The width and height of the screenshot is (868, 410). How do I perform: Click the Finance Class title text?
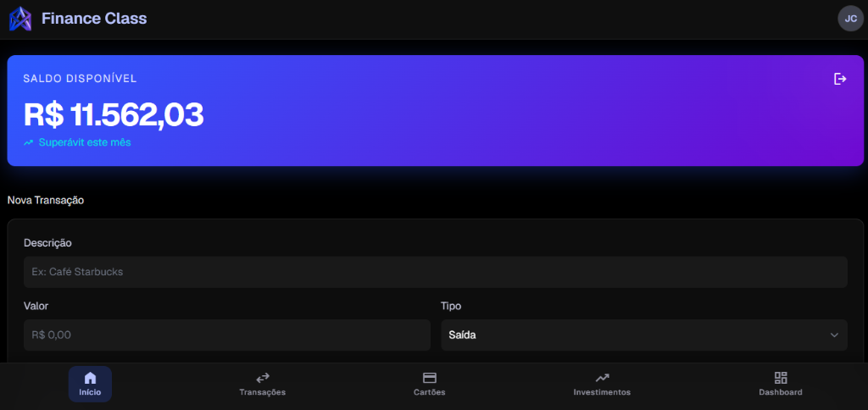click(x=94, y=19)
